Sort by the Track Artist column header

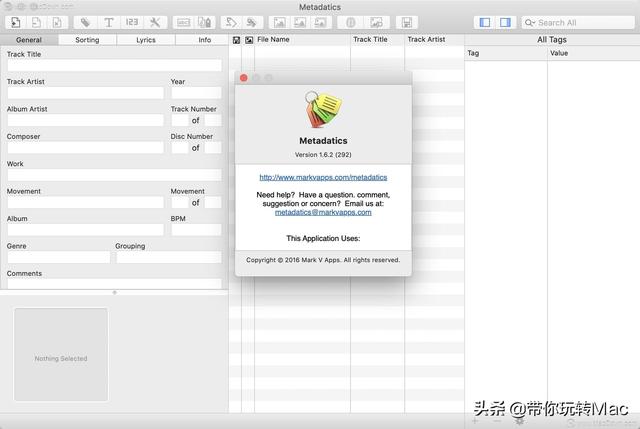pyautogui.click(x=434, y=40)
